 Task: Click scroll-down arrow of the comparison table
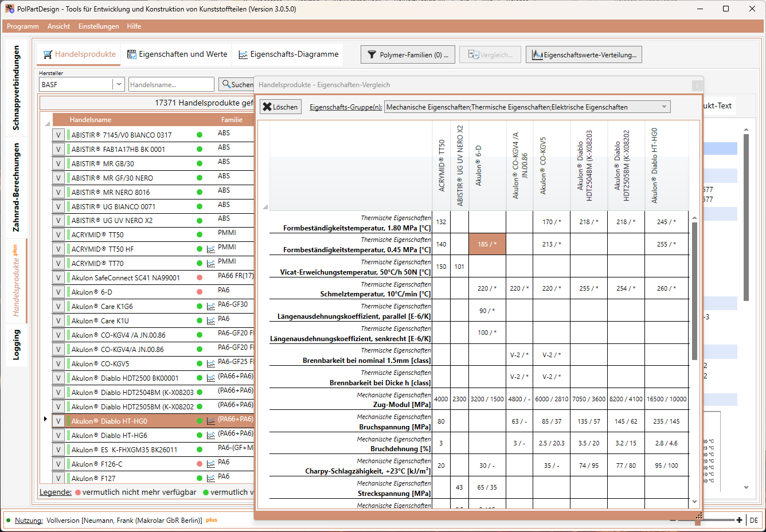(695, 502)
